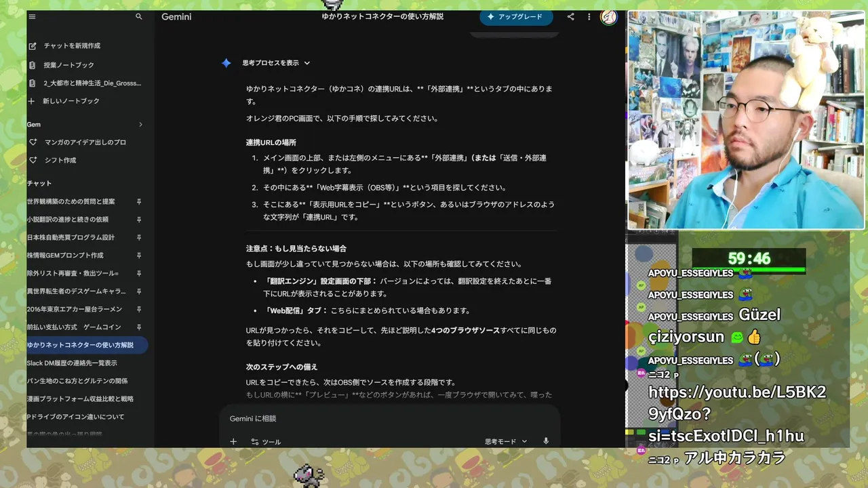The height and width of the screenshot is (488, 868).
Task: Open the 2_大都市と精神生活 notebook
Action: 92,83
